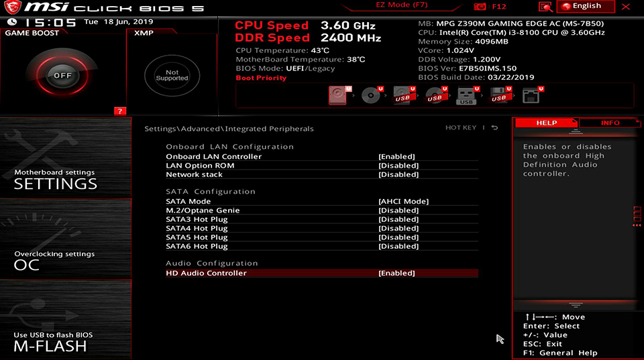Select the SATA3 Hot Plug row label
Screen dimensions: 644x360
pos(197,219)
